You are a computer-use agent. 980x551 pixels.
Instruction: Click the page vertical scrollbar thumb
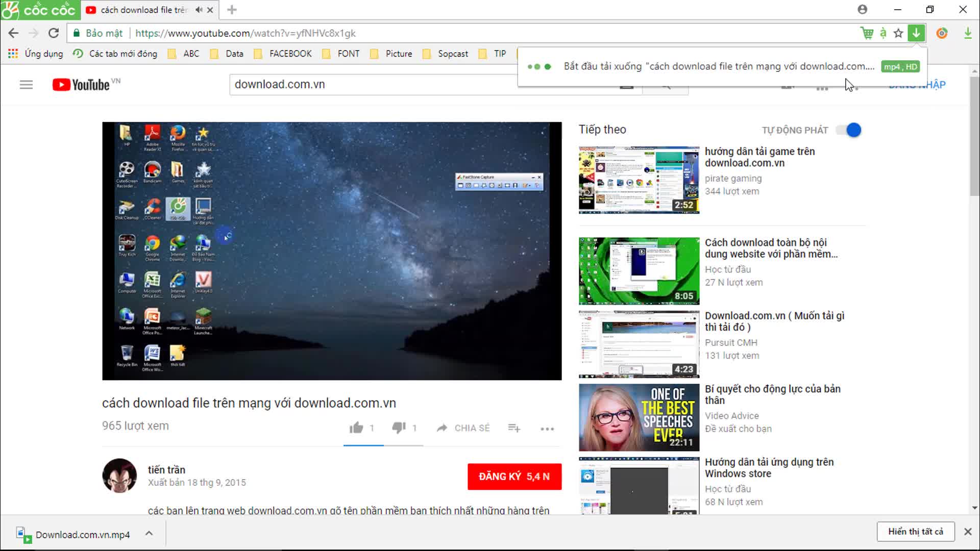[x=974, y=137]
